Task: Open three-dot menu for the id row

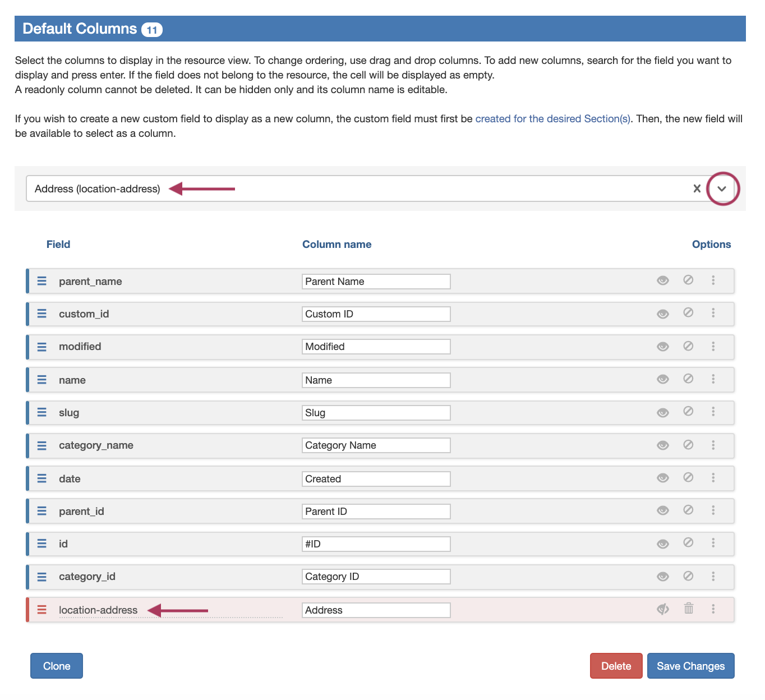Action: click(x=713, y=543)
